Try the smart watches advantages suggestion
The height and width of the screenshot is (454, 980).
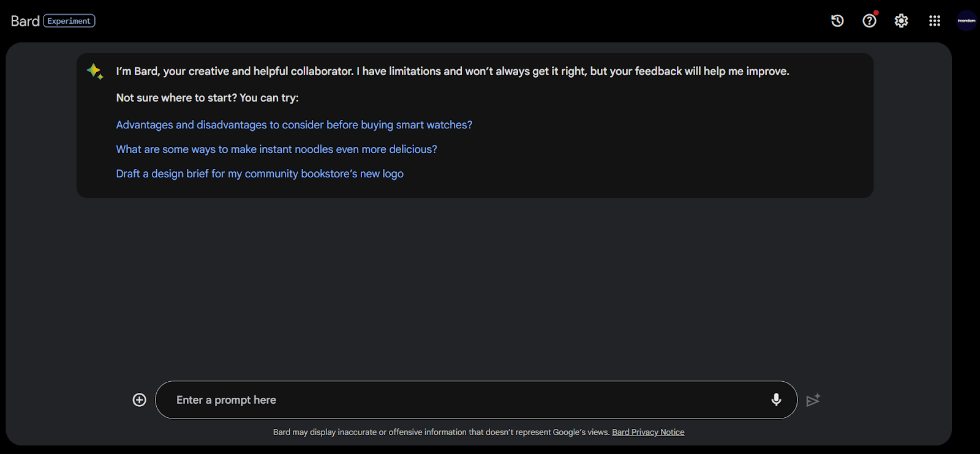pyautogui.click(x=294, y=125)
